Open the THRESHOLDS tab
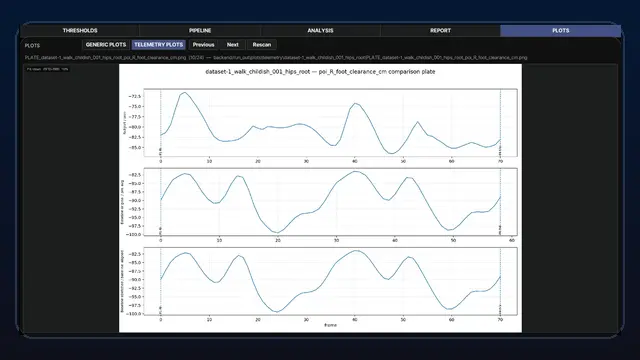The image size is (640, 360). 80,31
